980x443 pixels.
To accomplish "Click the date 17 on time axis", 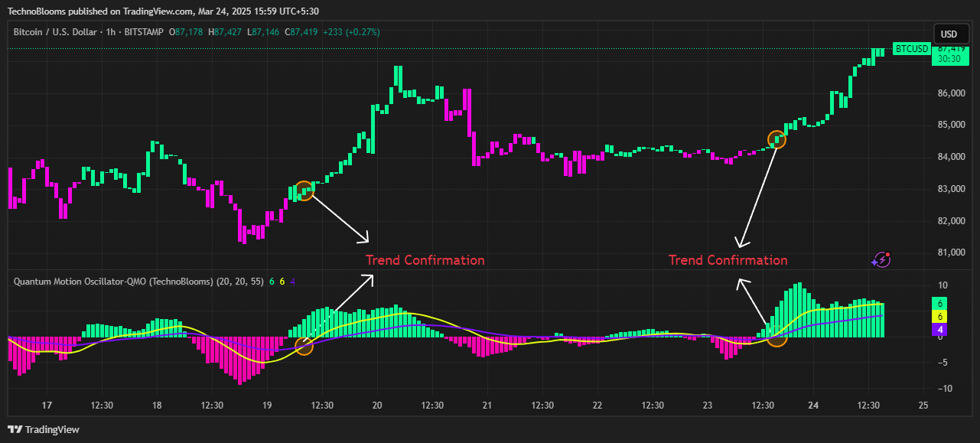I will coord(47,406).
